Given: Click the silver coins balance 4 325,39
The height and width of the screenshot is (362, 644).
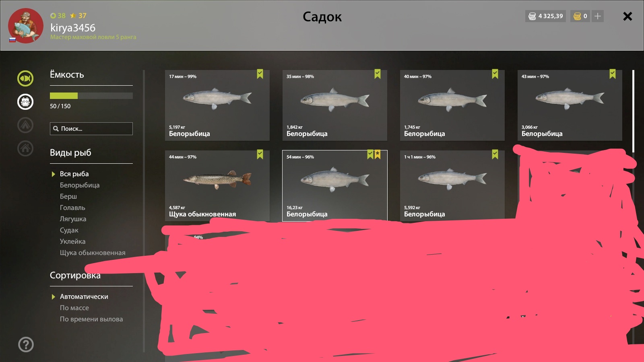Looking at the screenshot, I should (x=545, y=16).
